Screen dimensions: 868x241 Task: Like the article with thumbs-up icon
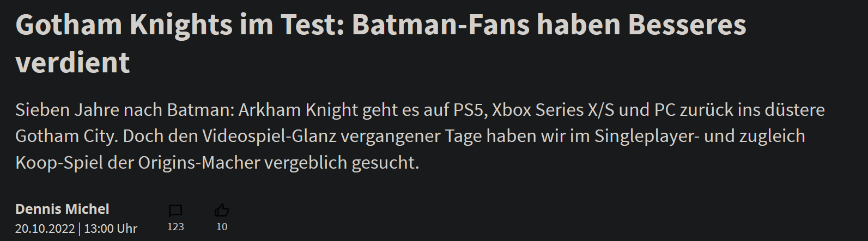(222, 210)
